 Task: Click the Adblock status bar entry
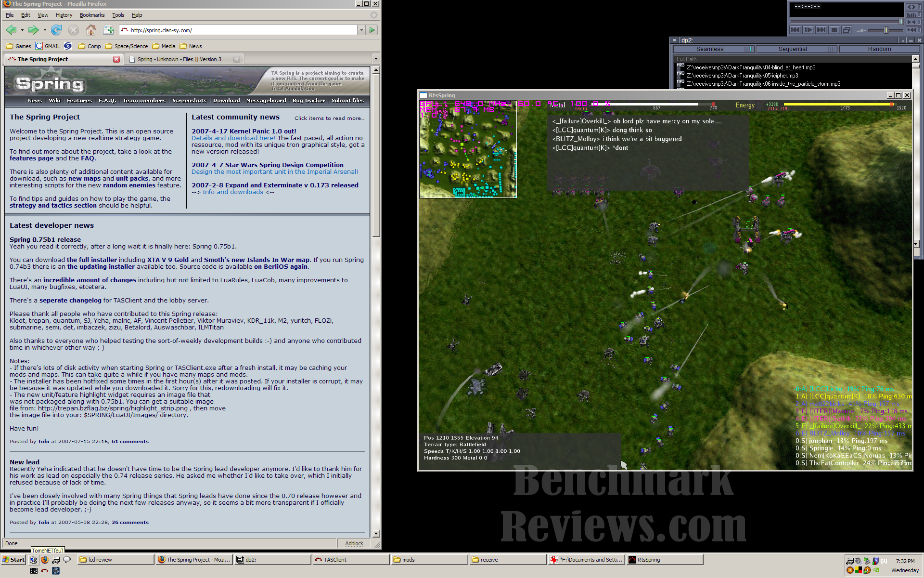(x=354, y=543)
